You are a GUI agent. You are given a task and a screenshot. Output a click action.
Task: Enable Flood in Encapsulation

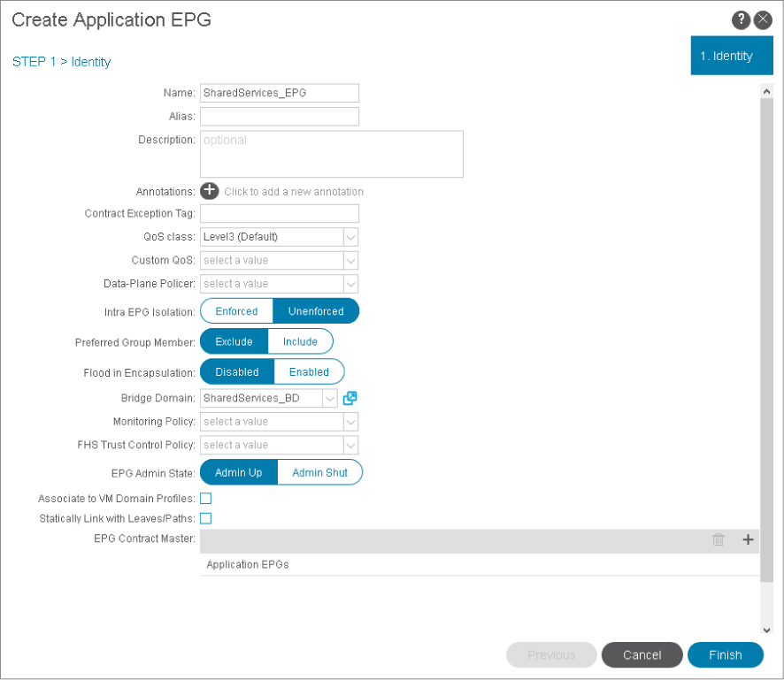[309, 371]
